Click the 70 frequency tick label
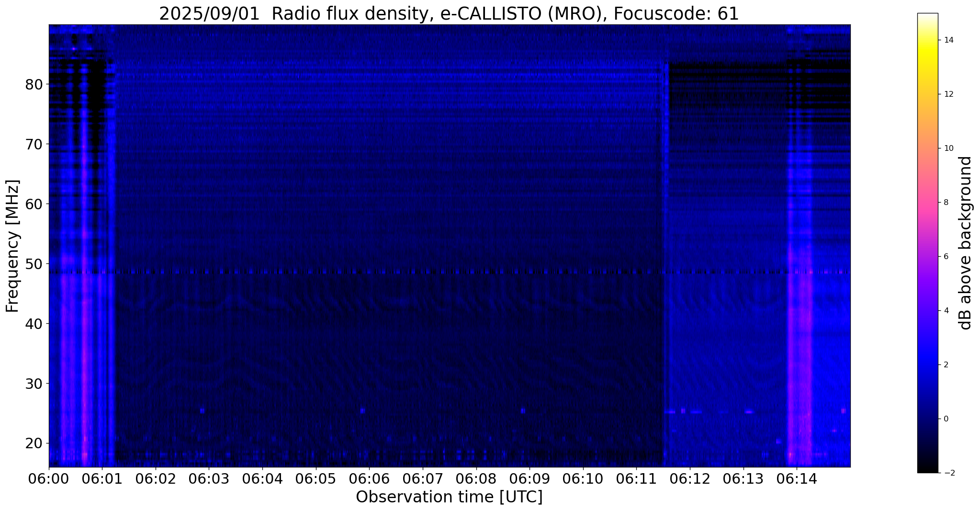This screenshot has width=980, height=511. (34, 144)
